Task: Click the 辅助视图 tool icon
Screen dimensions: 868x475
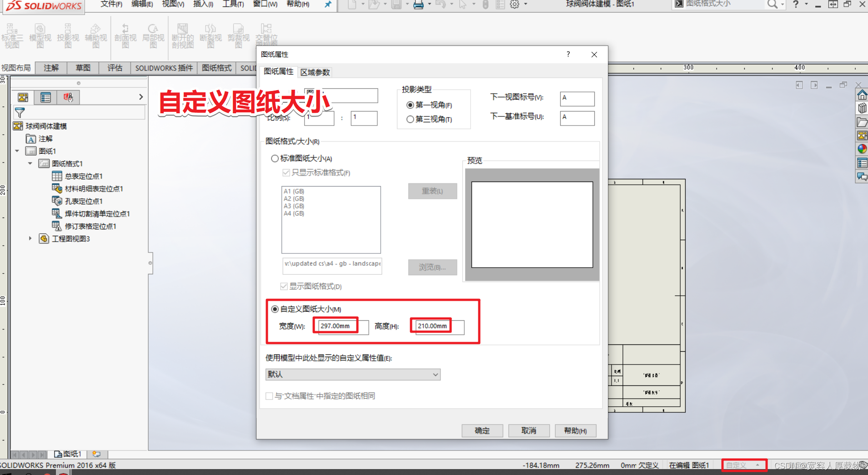Action: coord(95,36)
